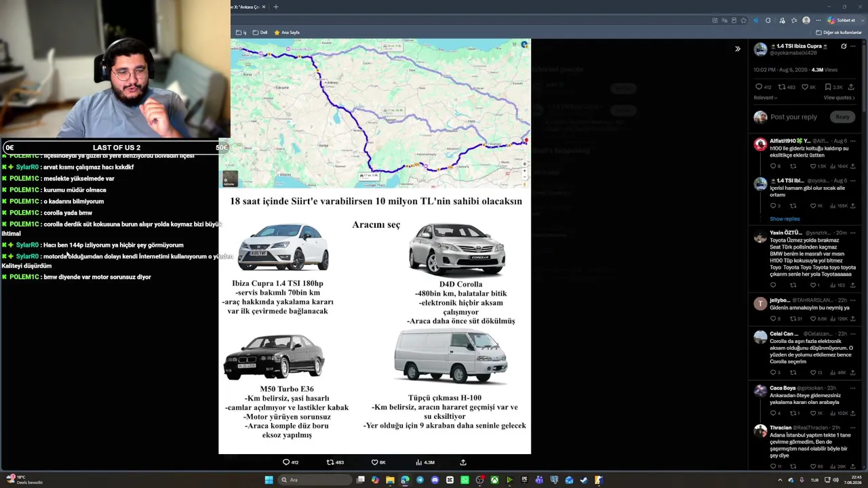Close the Ankara browser tab
Viewport: 868px width, 488px height.
[264, 7]
